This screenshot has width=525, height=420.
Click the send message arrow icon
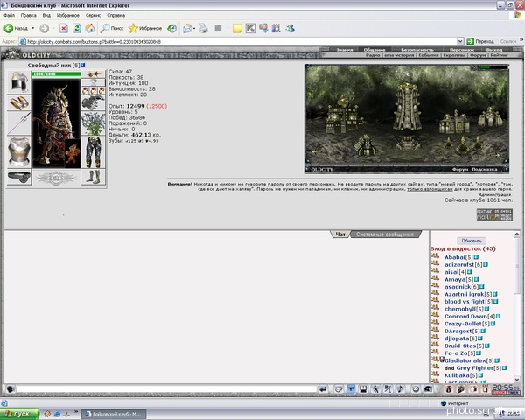pos(323,388)
